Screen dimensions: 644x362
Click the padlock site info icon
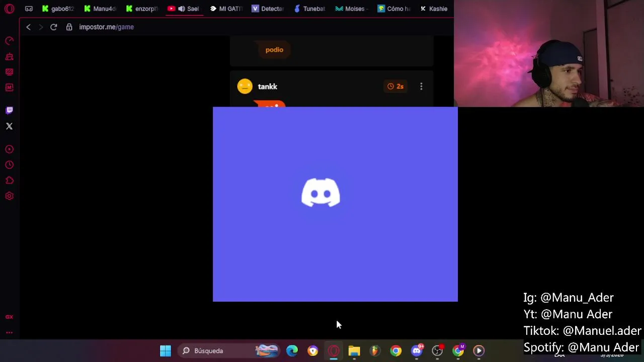click(x=69, y=27)
